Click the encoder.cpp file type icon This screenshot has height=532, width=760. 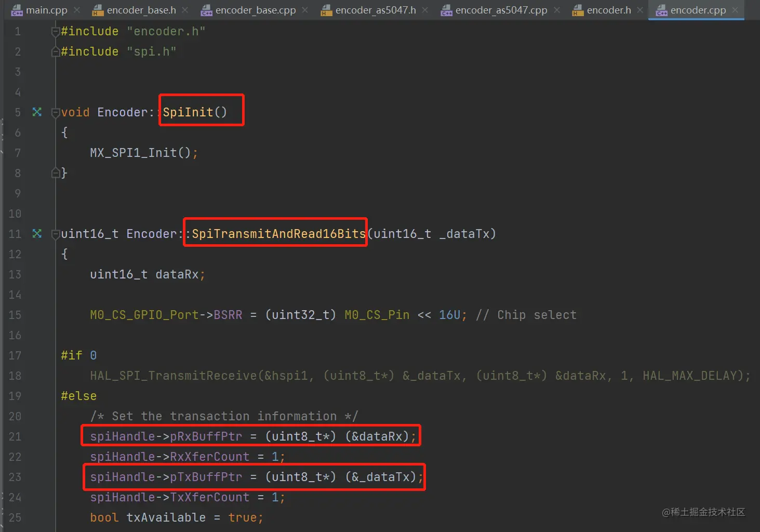662,10
